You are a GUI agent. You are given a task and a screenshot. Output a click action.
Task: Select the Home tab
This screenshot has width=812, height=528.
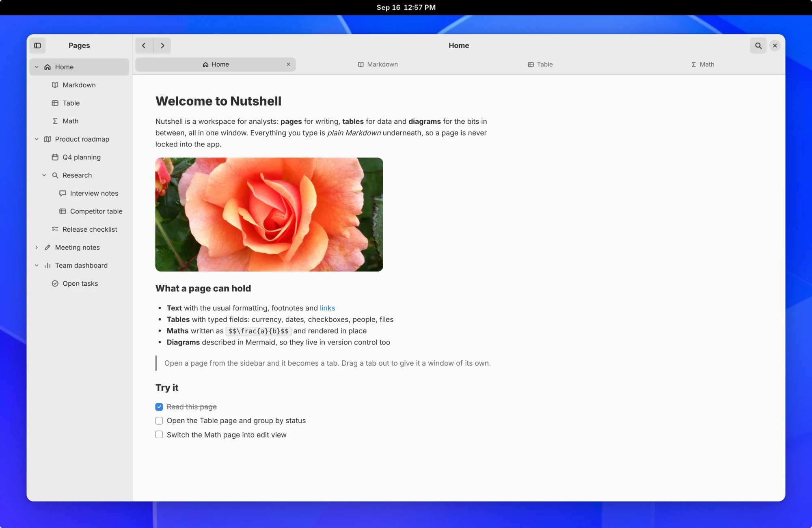pos(216,65)
